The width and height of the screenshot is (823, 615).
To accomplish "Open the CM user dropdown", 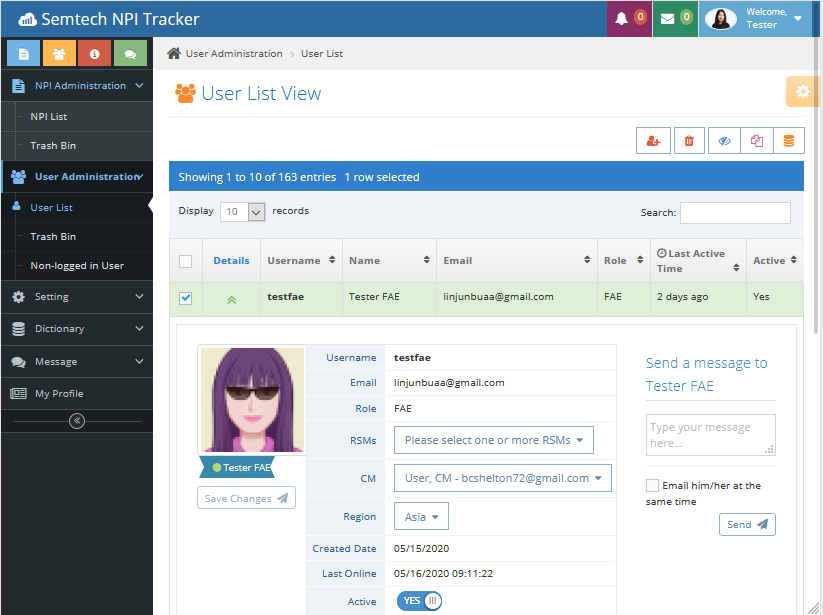I will [503, 478].
